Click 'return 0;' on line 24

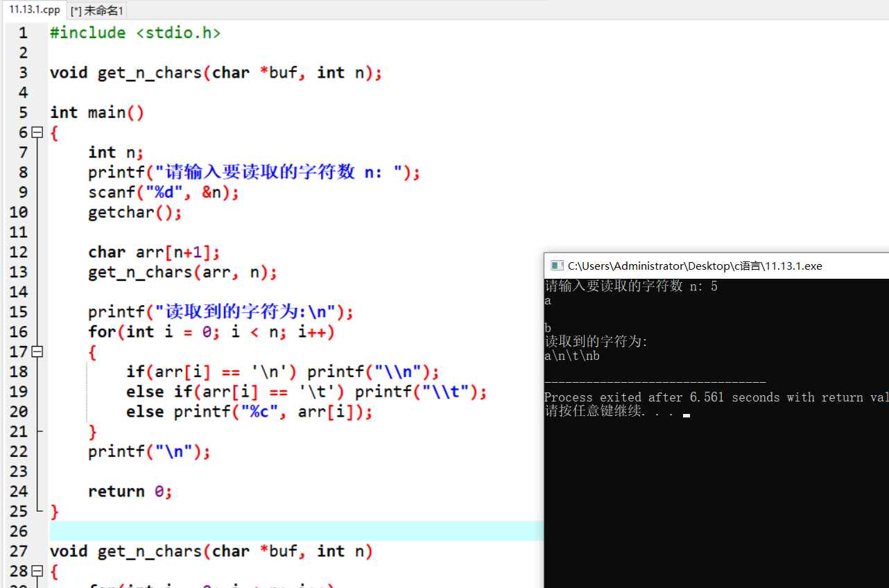click(130, 492)
